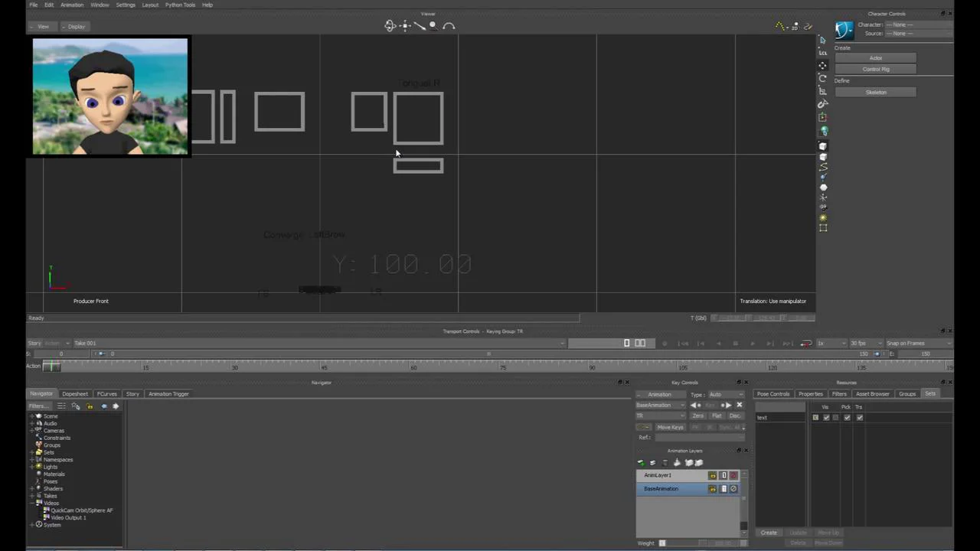Click the Control Rig button

[x=876, y=70]
